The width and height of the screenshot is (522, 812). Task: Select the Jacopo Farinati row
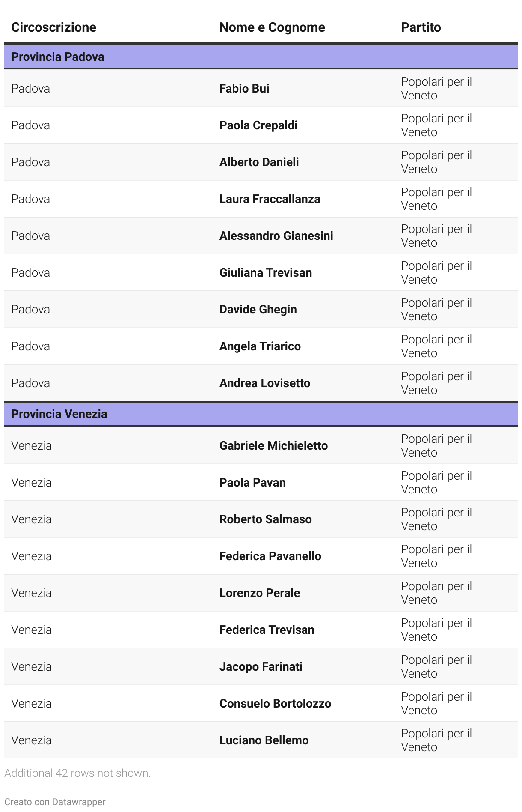coord(261,667)
